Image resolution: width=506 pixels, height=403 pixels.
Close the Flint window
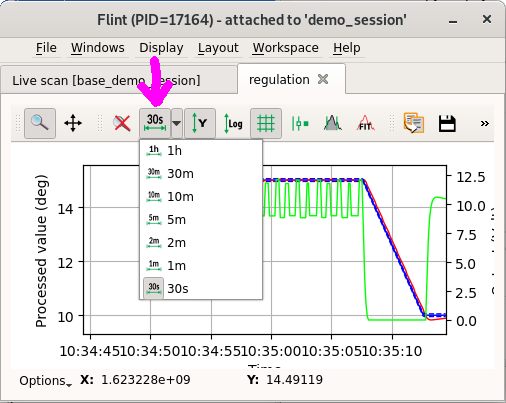(x=487, y=19)
